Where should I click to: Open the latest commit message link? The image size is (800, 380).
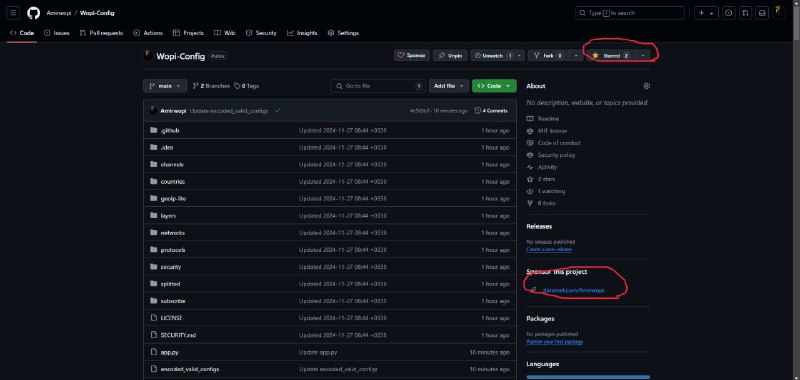tap(229, 111)
